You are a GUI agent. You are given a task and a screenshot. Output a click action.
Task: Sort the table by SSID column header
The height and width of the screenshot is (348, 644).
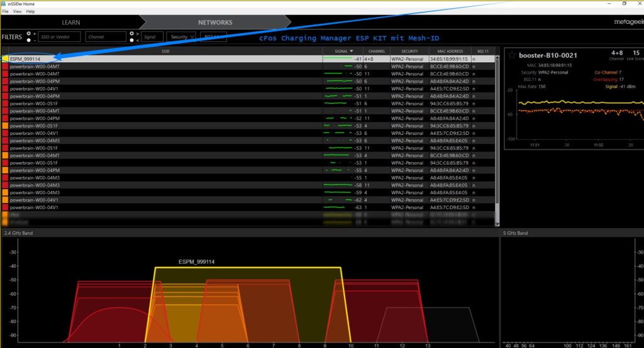pyautogui.click(x=165, y=52)
